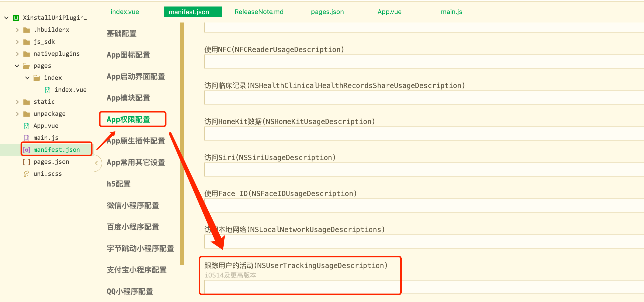This screenshot has width=644, height=302.
Task: Select the index.vue Vue file icon
Action: [x=47, y=89]
